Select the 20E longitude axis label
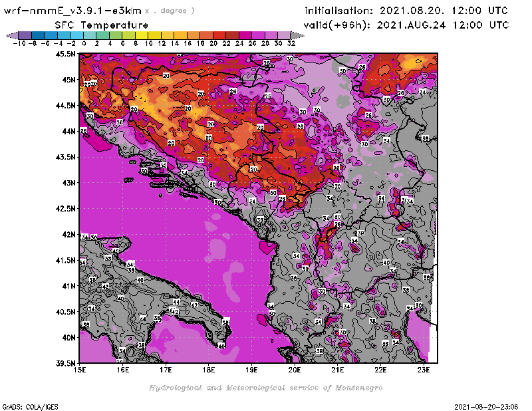Screen dimensions: 532x411 (x=295, y=370)
